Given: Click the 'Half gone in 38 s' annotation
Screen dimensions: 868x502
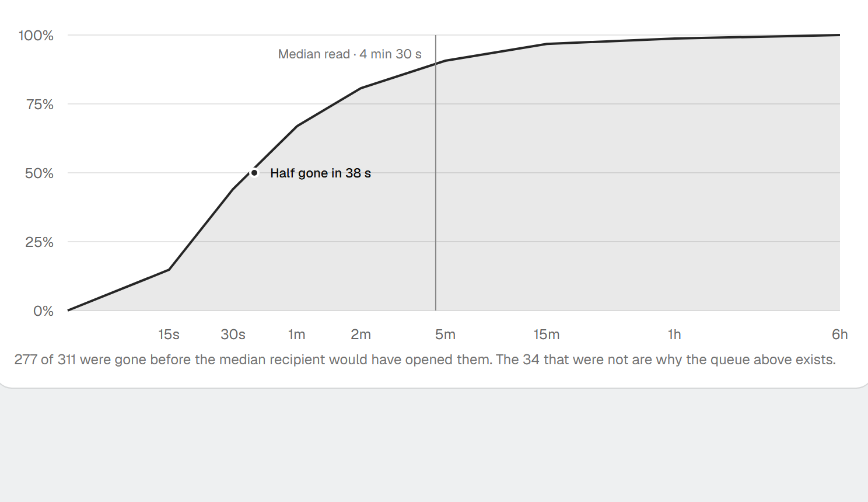Looking at the screenshot, I should (320, 173).
